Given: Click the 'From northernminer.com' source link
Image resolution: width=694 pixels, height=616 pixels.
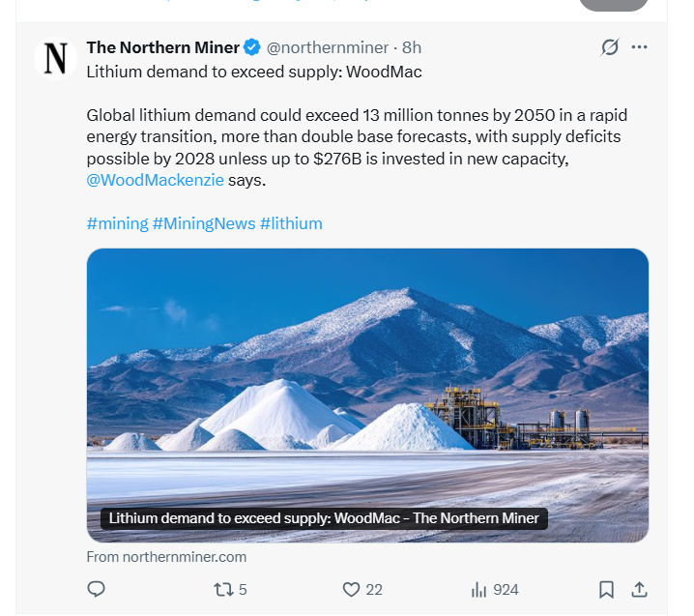Looking at the screenshot, I should pos(166,557).
